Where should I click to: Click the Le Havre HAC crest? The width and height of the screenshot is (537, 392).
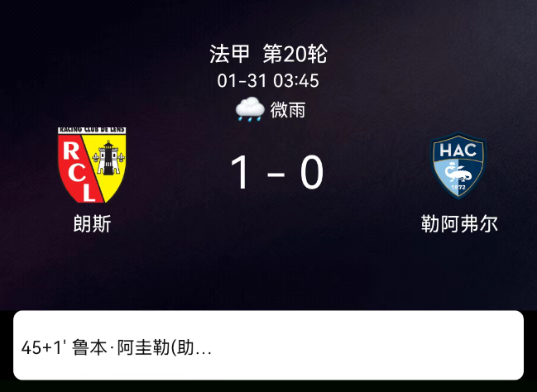458,165
